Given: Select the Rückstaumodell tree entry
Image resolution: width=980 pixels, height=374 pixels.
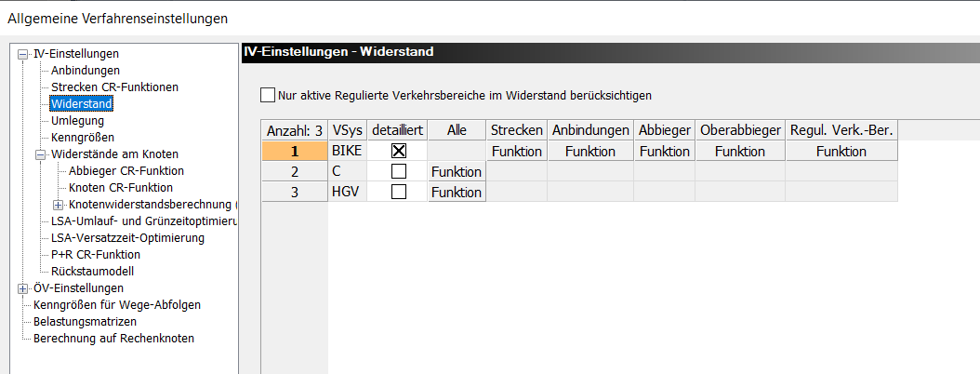Looking at the screenshot, I should click(92, 272).
